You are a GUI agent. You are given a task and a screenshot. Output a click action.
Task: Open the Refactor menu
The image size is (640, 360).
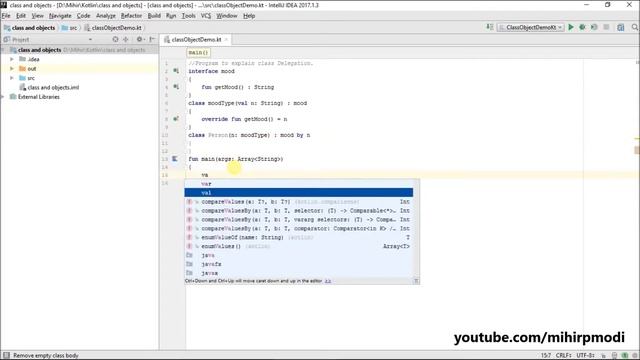(131, 16)
